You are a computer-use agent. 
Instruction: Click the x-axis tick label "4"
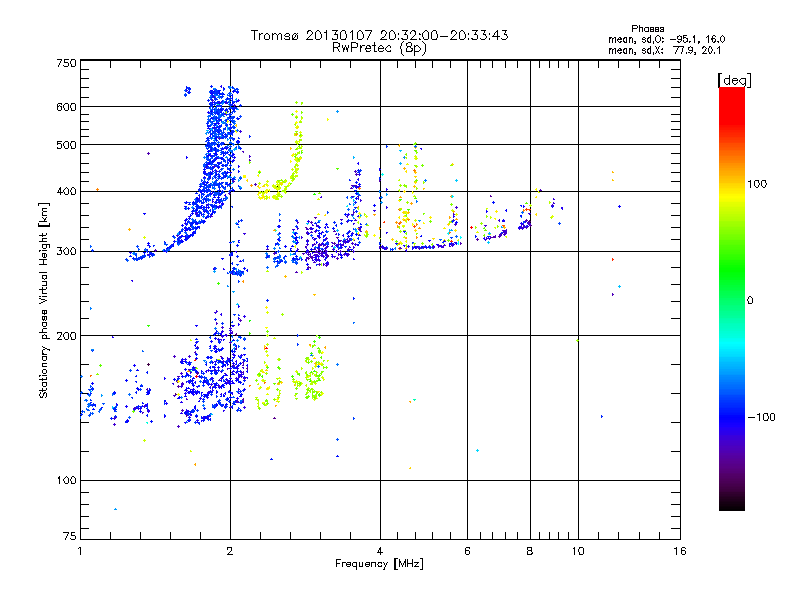pyautogui.click(x=380, y=551)
